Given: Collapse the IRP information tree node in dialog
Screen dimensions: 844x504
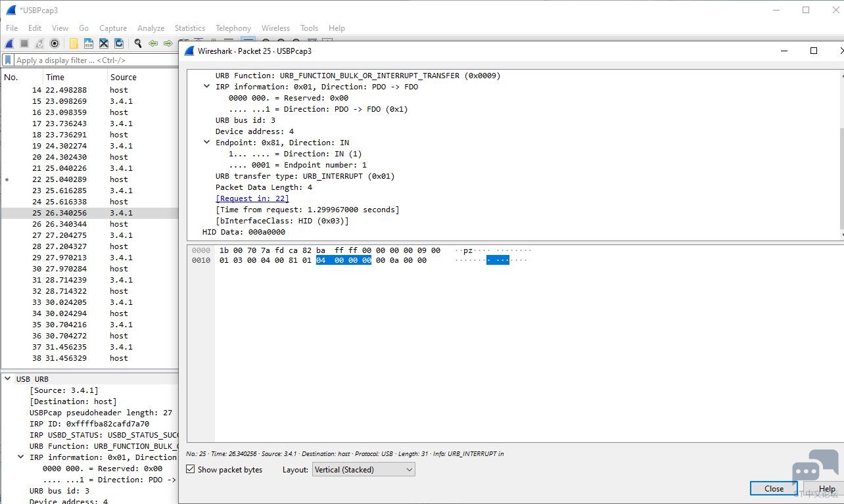Looking at the screenshot, I should [206, 86].
